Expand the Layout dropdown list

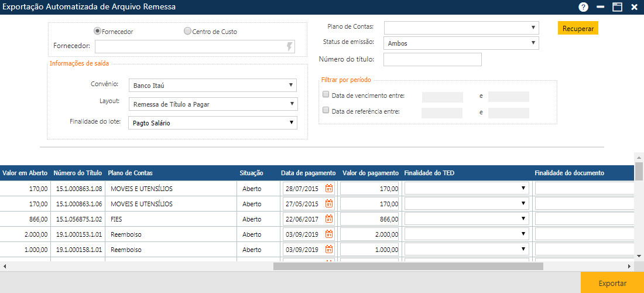click(x=213, y=104)
